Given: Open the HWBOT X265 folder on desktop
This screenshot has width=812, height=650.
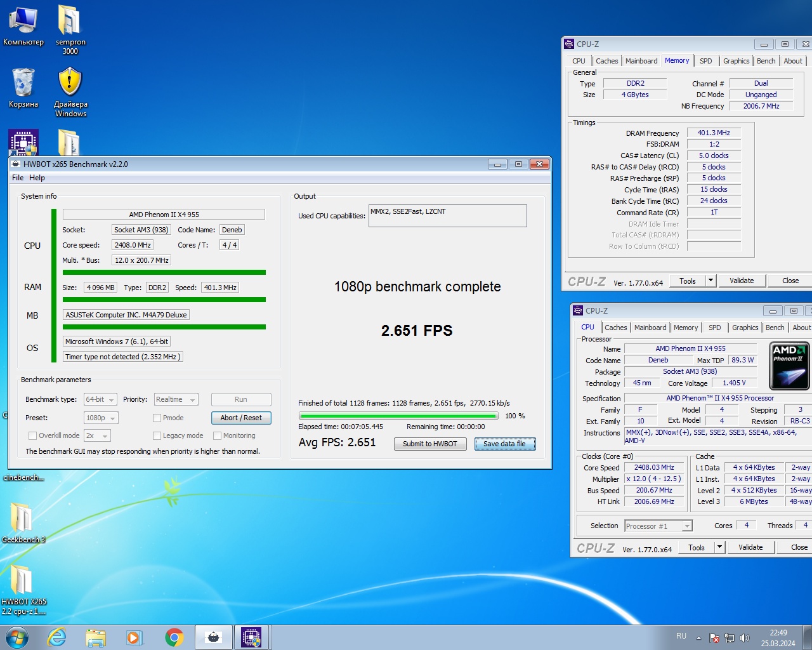Looking at the screenshot, I should (23, 589).
